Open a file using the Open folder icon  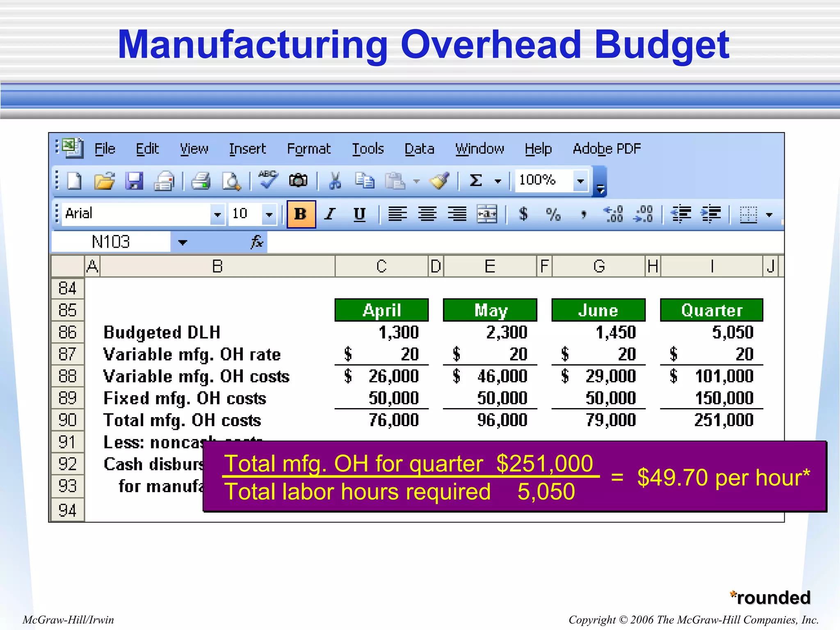tap(104, 181)
